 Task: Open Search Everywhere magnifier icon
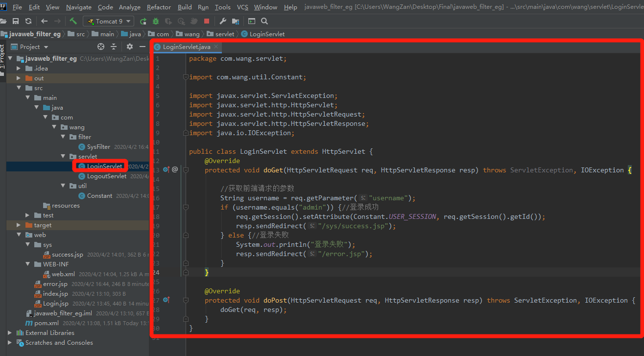coord(264,21)
